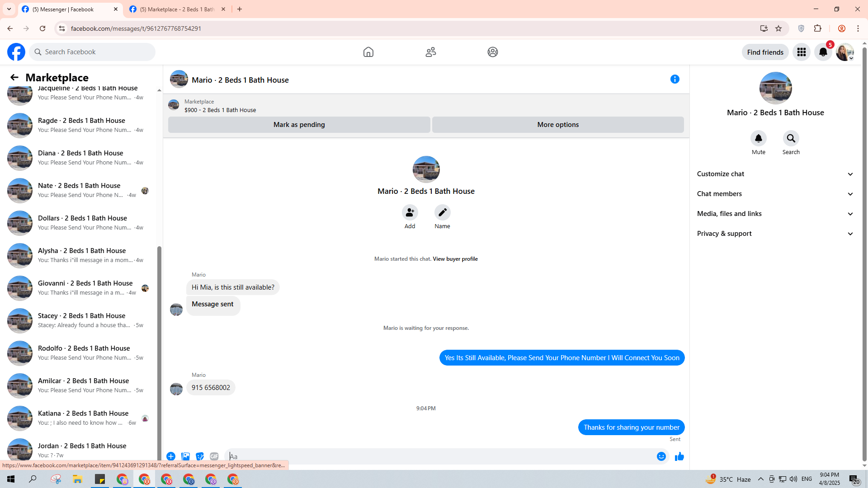868x488 pixels.
Task: Click the attach photo icon
Action: tap(185, 457)
